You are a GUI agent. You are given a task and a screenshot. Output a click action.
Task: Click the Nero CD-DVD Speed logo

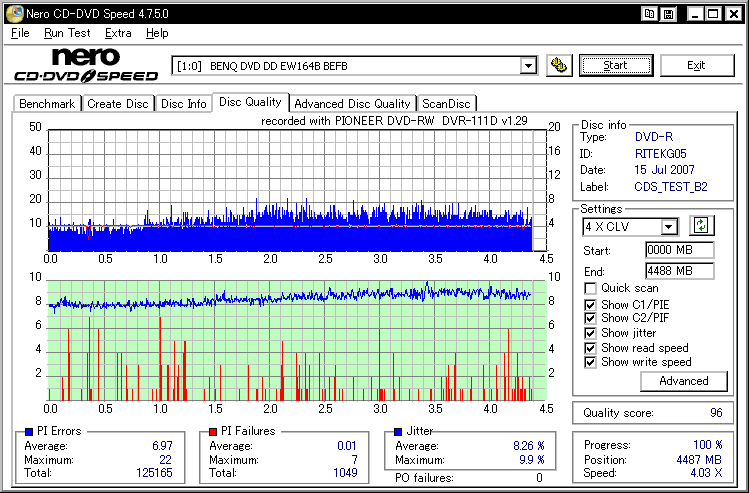(86, 65)
